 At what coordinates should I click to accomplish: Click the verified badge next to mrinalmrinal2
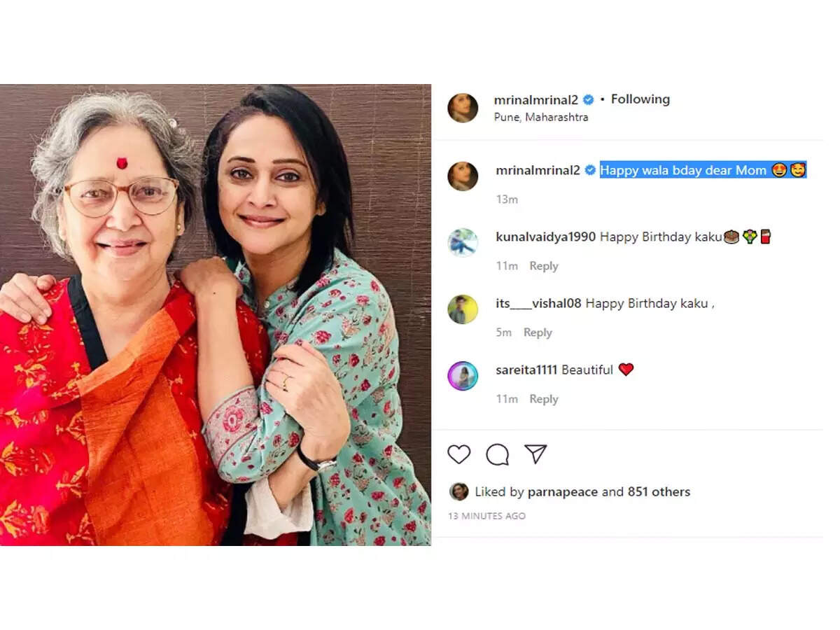click(587, 99)
